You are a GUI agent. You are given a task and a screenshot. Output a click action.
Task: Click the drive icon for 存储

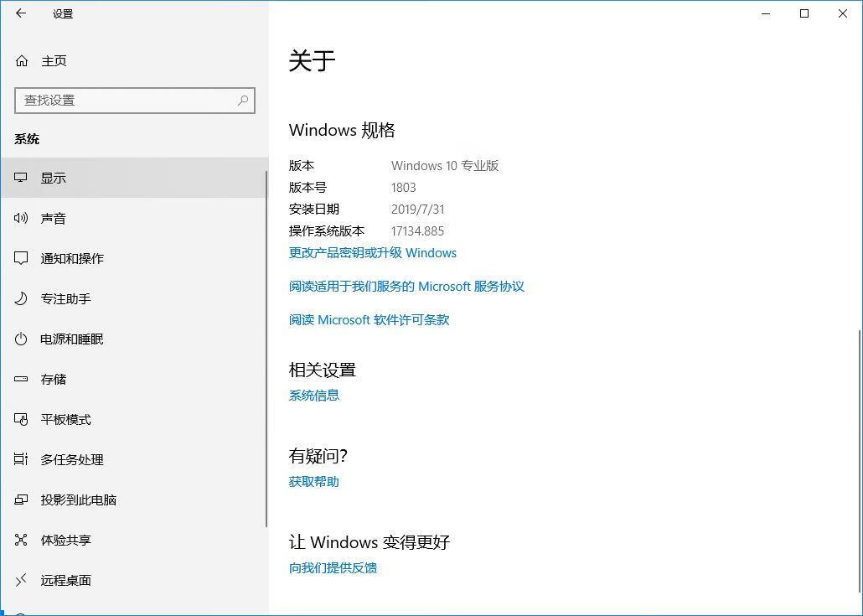[x=21, y=379]
